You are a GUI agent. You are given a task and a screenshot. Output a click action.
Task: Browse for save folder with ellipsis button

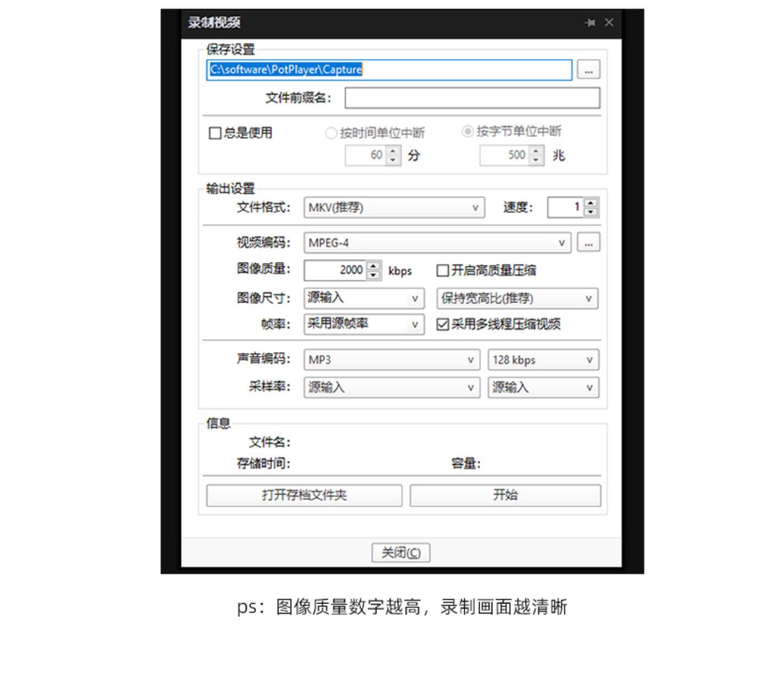pos(589,70)
